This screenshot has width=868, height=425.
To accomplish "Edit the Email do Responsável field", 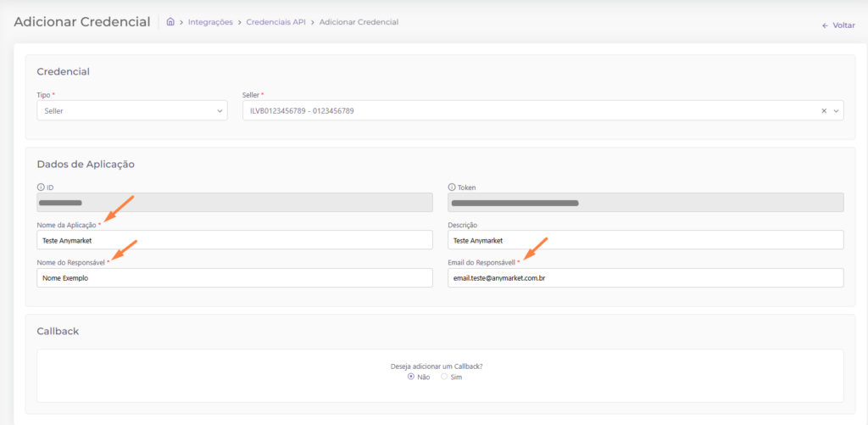I will click(x=645, y=278).
